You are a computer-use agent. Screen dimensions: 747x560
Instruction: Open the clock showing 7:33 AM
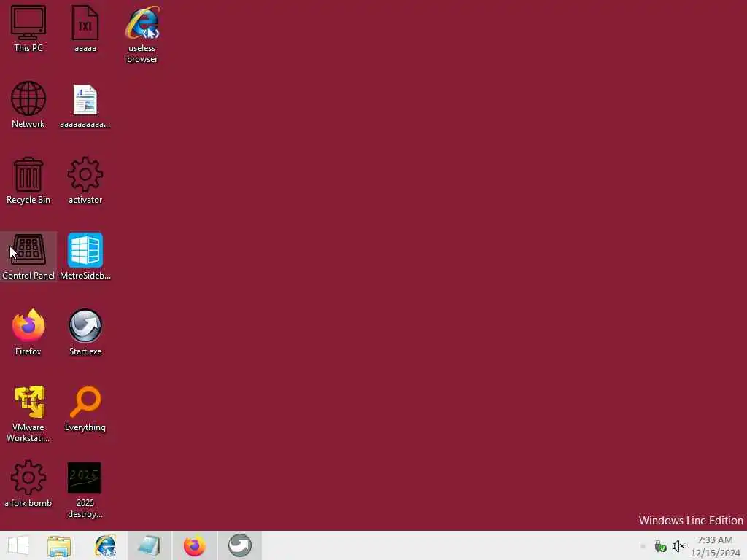click(x=715, y=546)
